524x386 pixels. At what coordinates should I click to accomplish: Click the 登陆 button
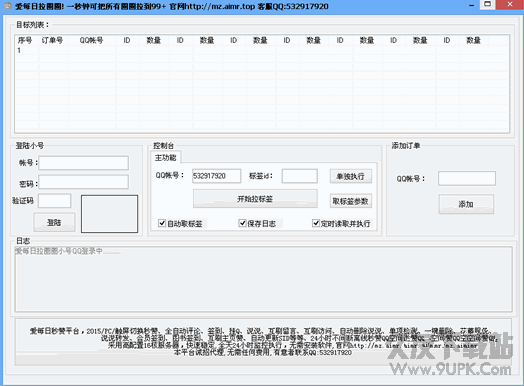pos(54,222)
